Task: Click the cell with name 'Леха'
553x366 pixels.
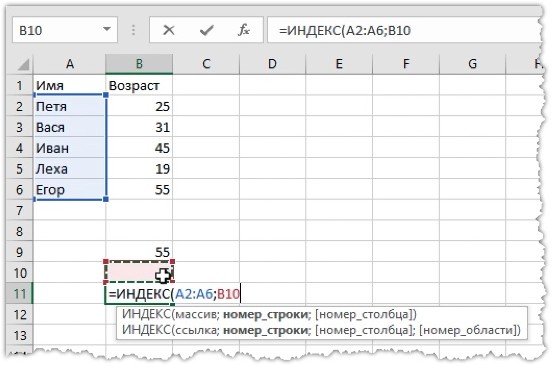Action: click(69, 169)
